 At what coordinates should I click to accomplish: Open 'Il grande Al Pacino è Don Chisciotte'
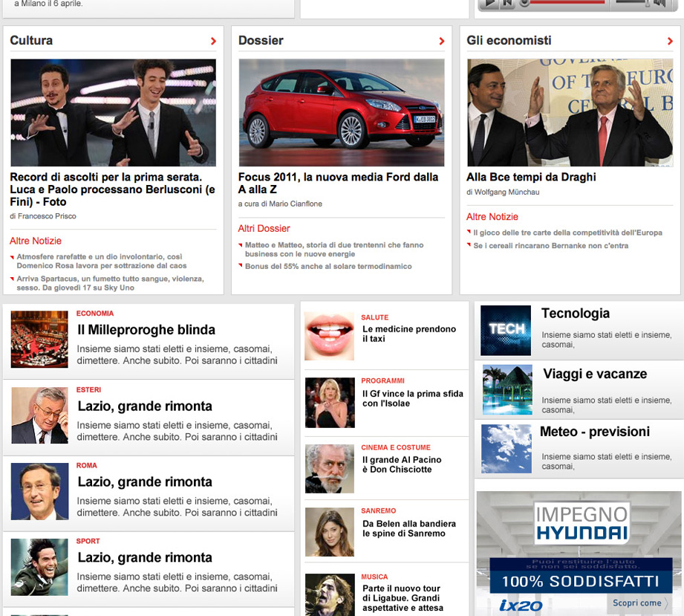tap(402, 464)
